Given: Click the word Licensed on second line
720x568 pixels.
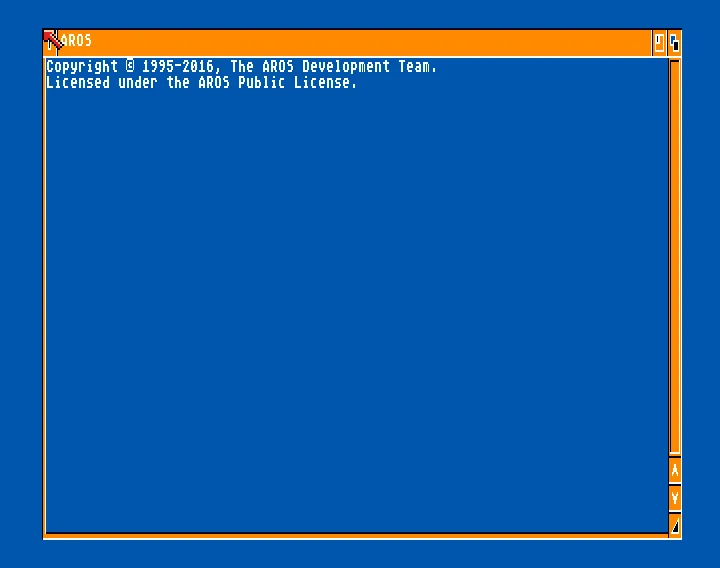Looking at the screenshot, I should coord(78,83).
